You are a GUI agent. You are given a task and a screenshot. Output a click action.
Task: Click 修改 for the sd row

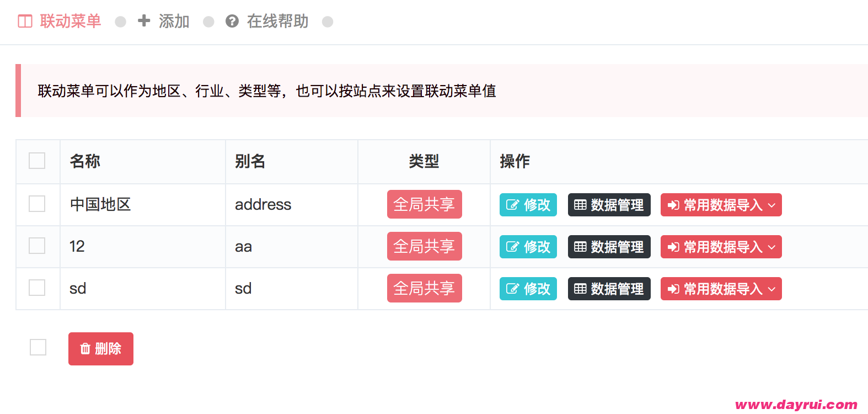528,289
